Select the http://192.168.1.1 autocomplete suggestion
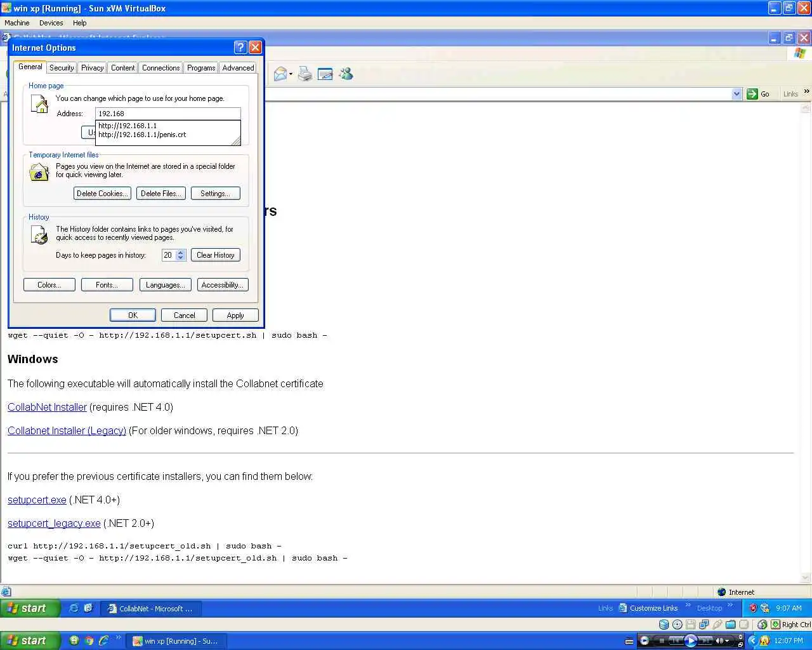This screenshot has width=812, height=650. click(x=168, y=126)
